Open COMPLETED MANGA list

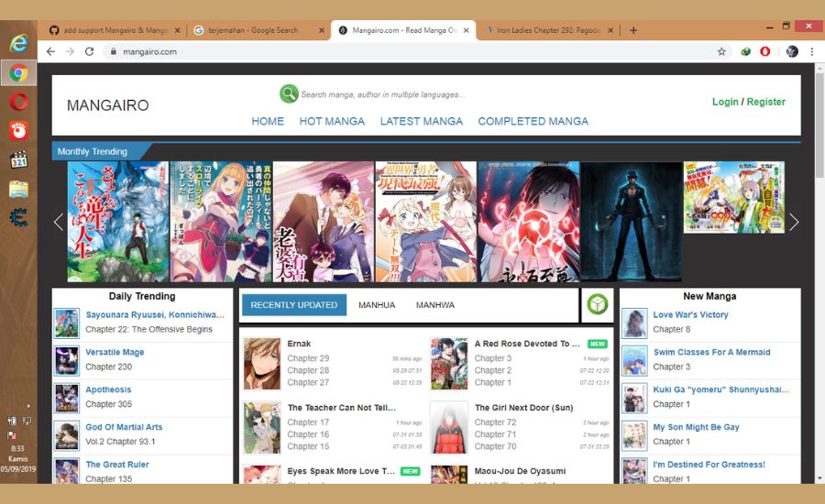[x=533, y=121]
